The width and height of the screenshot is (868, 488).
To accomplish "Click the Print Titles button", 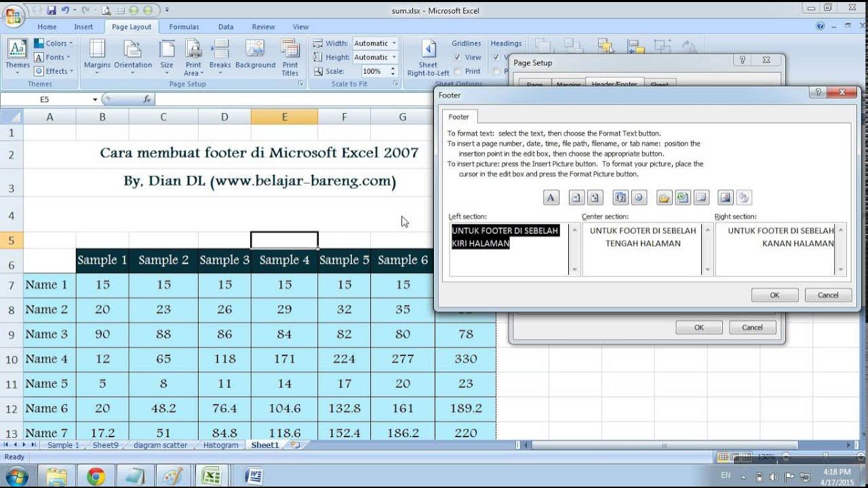I will (x=290, y=58).
